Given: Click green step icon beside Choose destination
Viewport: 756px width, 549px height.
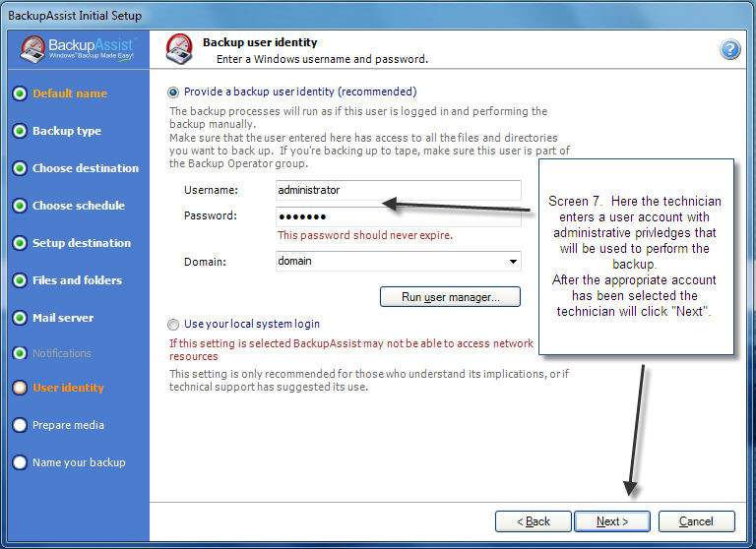Looking at the screenshot, I should click(20, 168).
